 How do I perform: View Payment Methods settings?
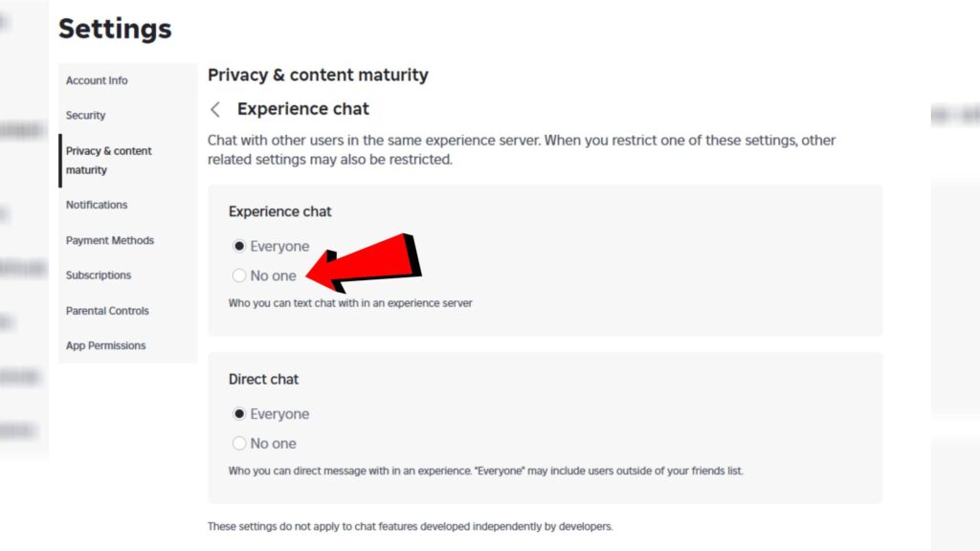click(109, 240)
